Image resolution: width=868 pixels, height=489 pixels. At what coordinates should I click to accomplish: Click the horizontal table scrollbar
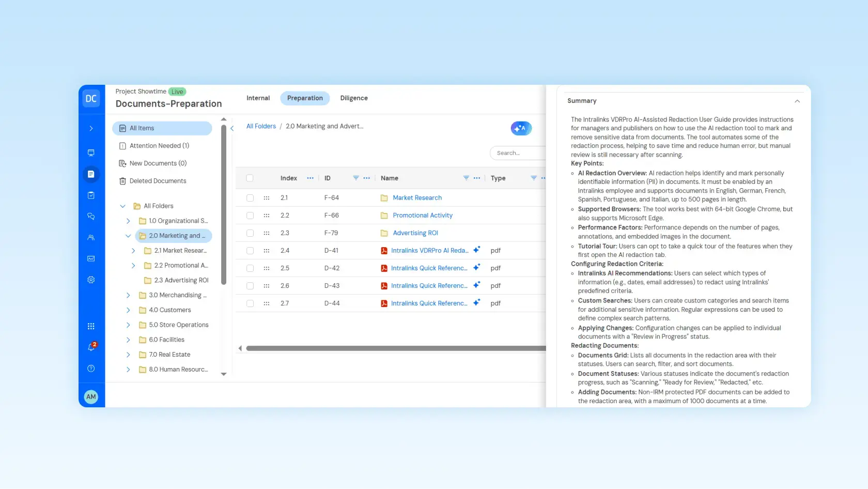coord(396,348)
